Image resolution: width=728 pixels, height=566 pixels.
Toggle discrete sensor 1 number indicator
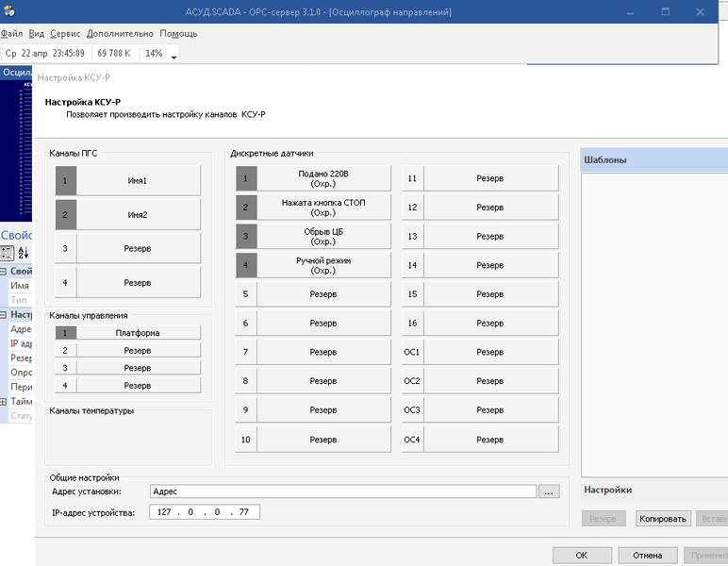(246, 178)
